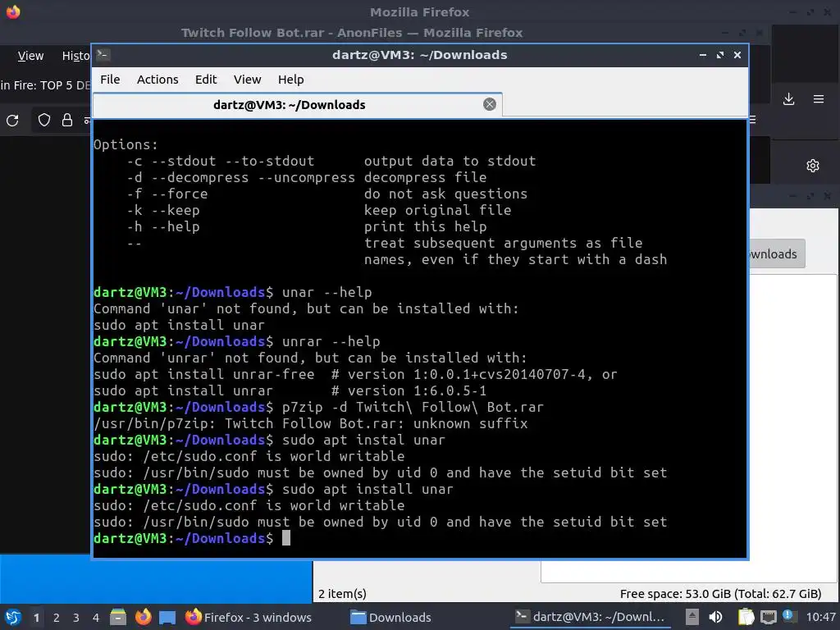Select the dartz@VM3 terminal taskbar entry
This screenshot has height=630, width=840.
[590, 617]
